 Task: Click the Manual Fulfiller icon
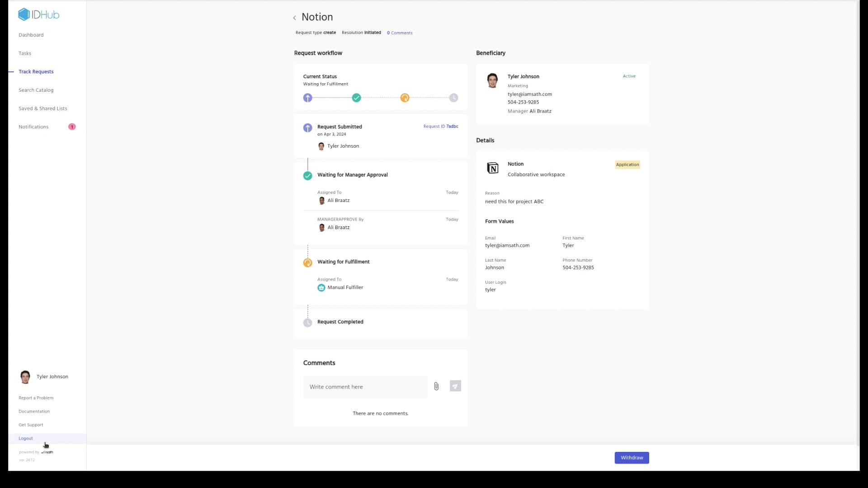(x=321, y=287)
